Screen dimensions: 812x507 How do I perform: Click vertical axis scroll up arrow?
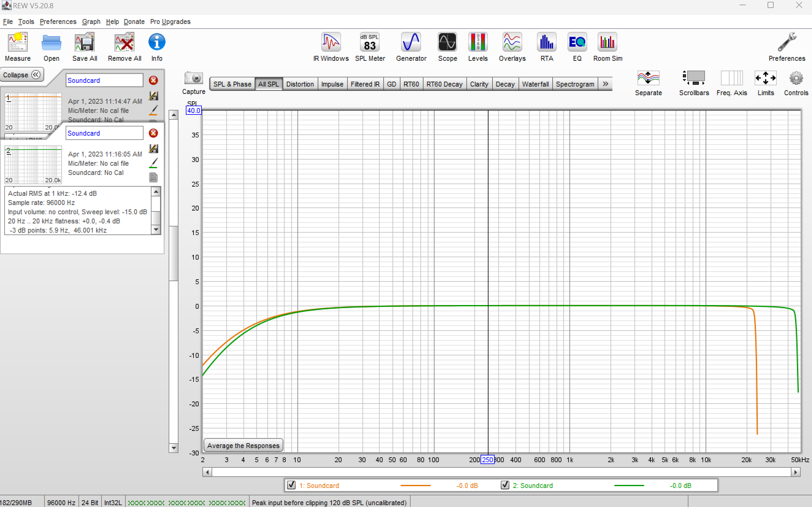point(174,115)
